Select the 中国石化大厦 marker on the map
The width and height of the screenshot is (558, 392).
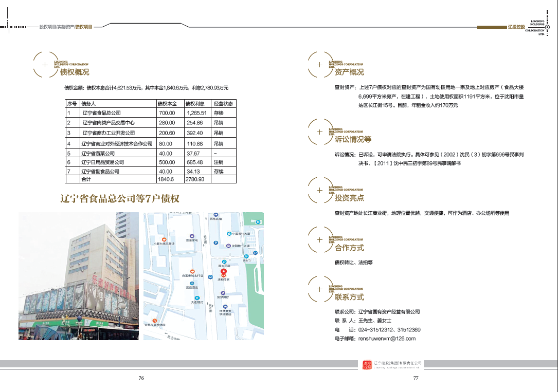(229, 233)
